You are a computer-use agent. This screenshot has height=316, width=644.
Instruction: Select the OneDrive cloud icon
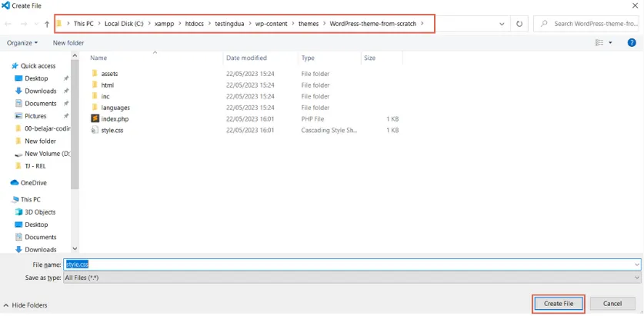tap(15, 183)
